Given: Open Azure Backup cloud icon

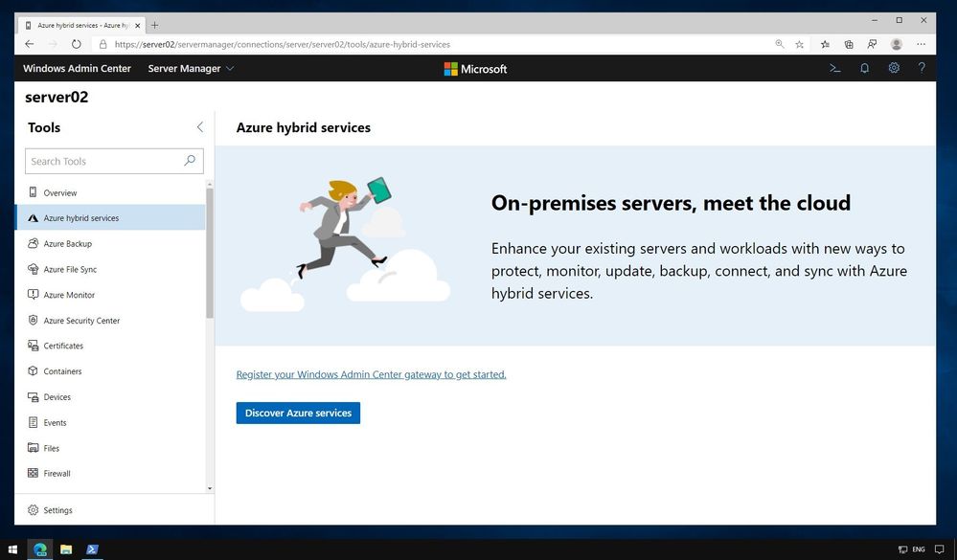Looking at the screenshot, I should pos(33,243).
